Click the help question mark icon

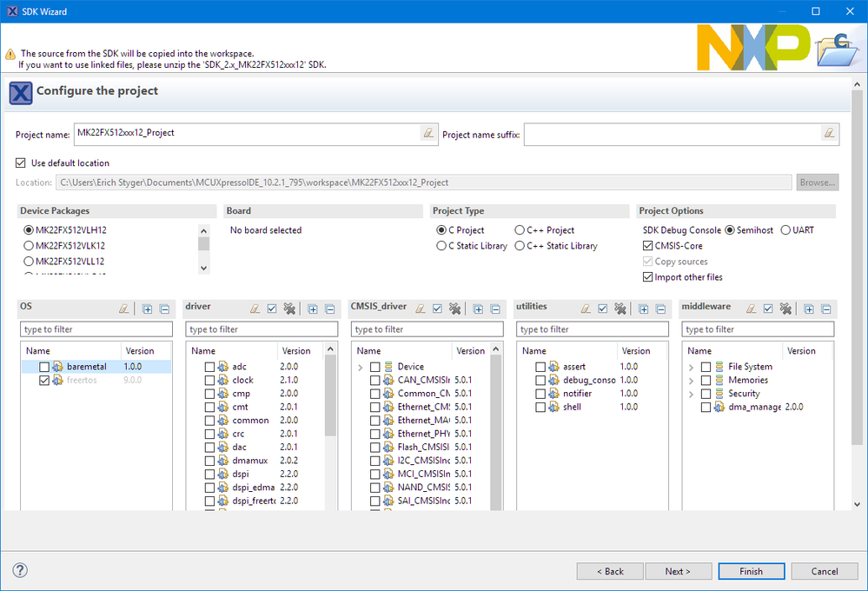pyautogui.click(x=20, y=570)
